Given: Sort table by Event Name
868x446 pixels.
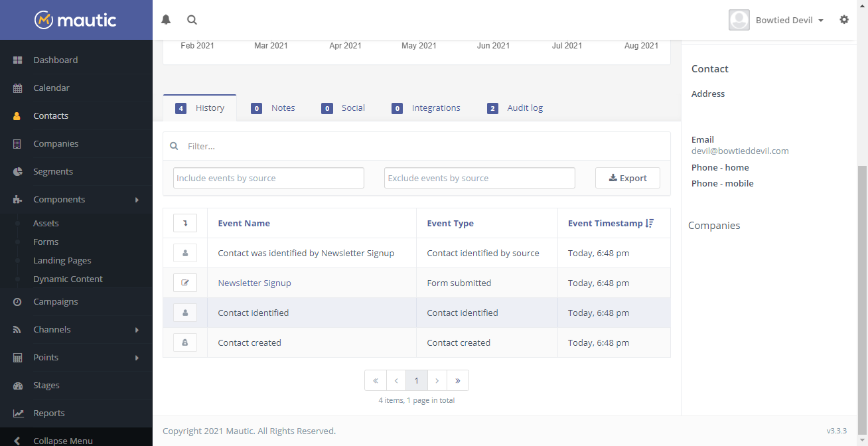Looking at the screenshot, I should pyautogui.click(x=244, y=223).
